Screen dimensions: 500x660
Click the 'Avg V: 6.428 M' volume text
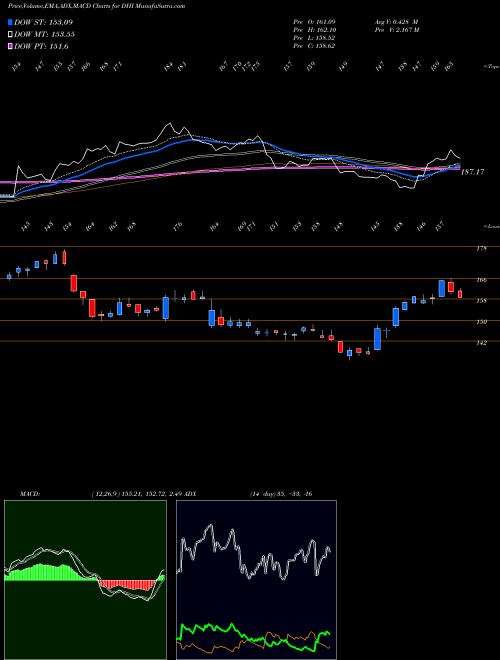click(x=396, y=22)
